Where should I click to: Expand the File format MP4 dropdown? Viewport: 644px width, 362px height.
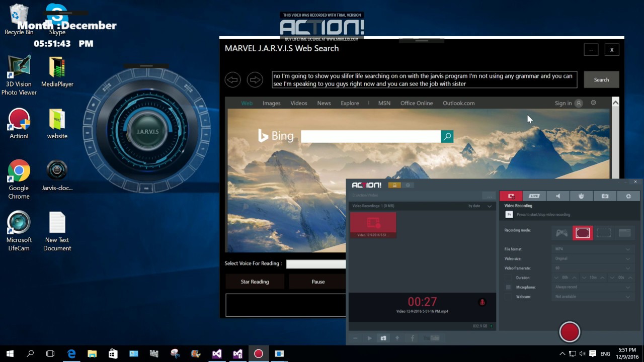click(x=593, y=249)
